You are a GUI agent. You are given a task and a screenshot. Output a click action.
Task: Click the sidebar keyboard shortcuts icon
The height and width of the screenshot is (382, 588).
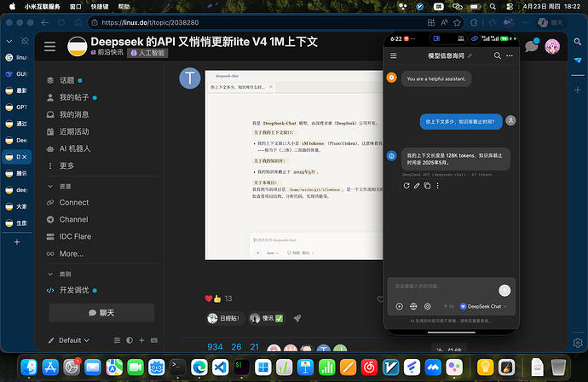click(154, 340)
